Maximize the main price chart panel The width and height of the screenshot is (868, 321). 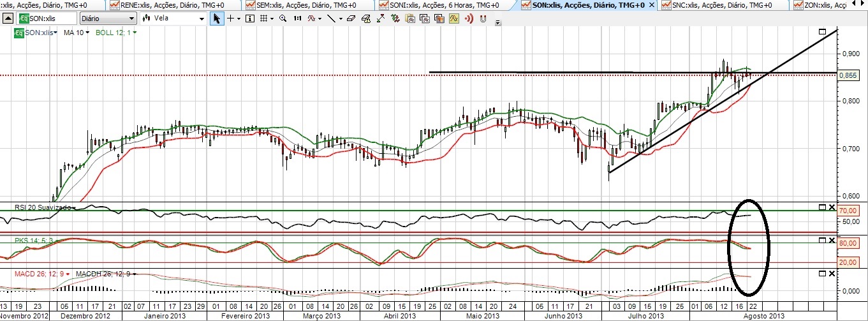pos(823,31)
